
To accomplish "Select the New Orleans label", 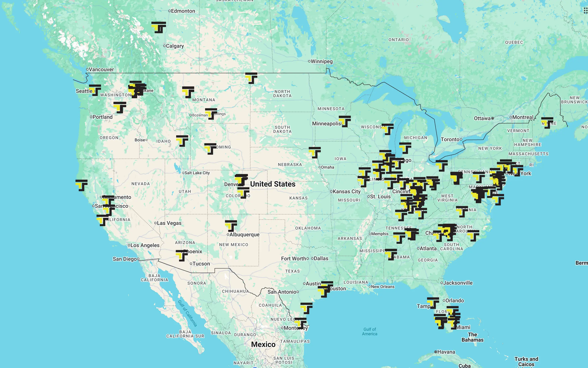I will (383, 287).
